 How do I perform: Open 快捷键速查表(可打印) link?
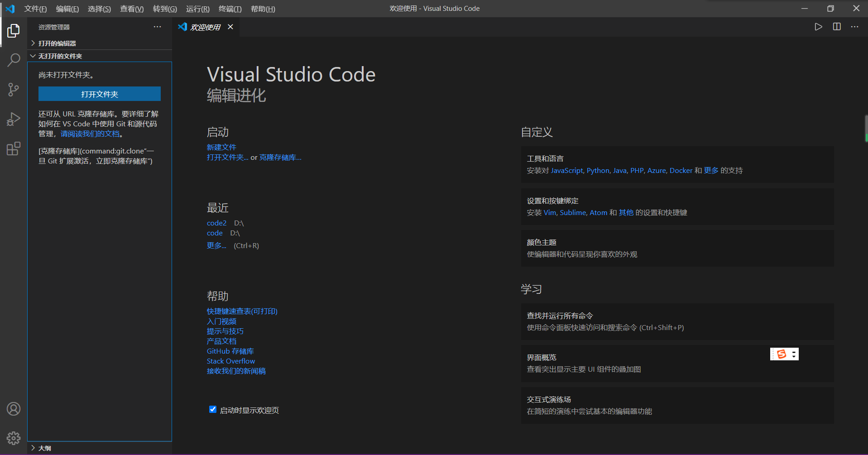(x=242, y=311)
